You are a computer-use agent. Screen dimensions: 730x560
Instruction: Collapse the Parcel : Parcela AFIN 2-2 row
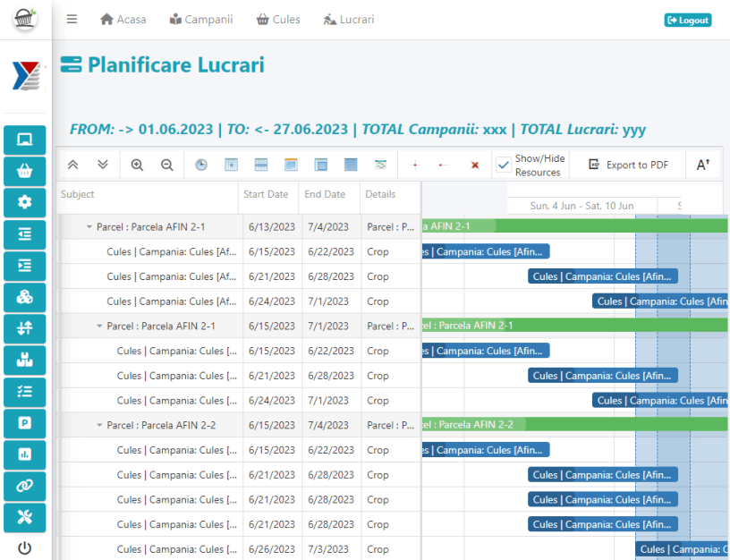(x=99, y=425)
